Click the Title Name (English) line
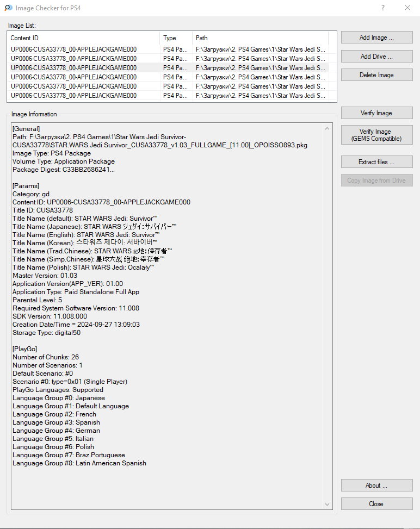420x529 pixels. (86, 234)
